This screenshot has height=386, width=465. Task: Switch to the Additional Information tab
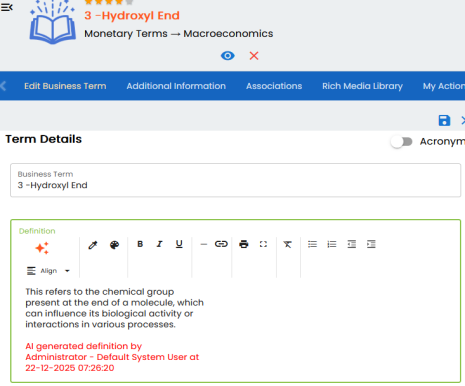tap(176, 86)
